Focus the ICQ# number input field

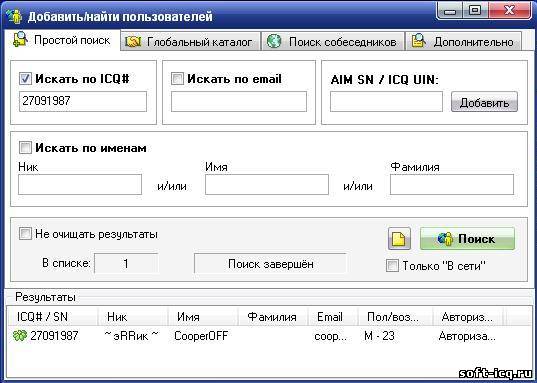tap(83, 101)
